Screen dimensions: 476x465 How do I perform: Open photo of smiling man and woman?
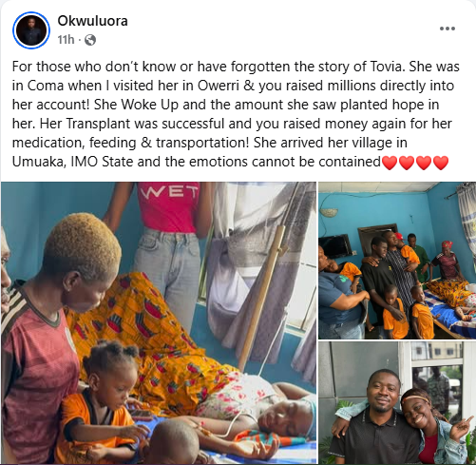click(x=397, y=403)
